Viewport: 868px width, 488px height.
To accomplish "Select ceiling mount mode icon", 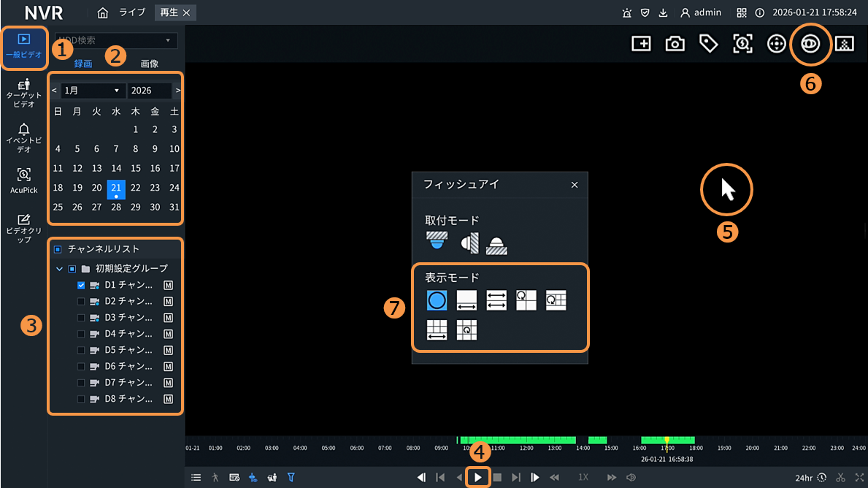I will [x=436, y=241].
